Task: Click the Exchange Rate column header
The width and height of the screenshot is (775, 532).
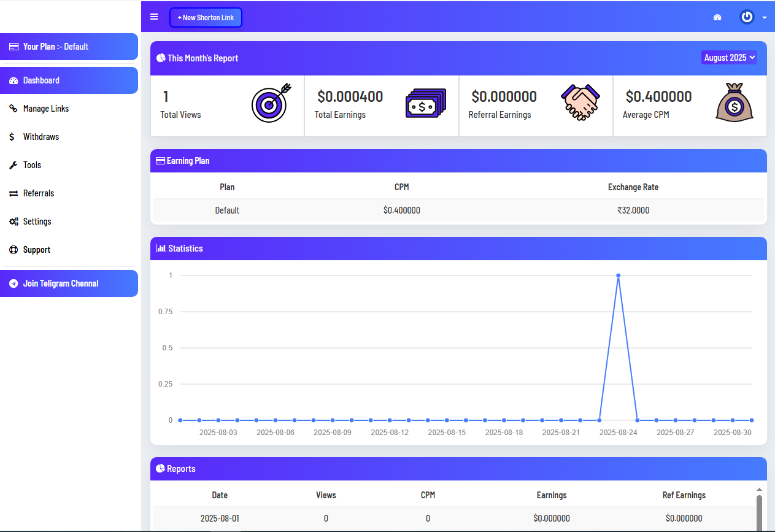Action: [633, 187]
